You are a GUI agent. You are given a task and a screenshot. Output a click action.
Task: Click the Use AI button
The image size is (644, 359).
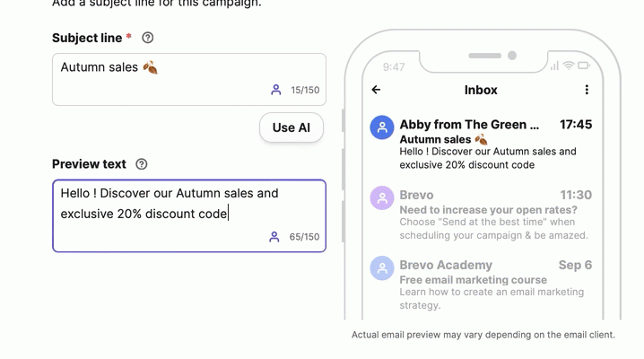click(x=291, y=127)
